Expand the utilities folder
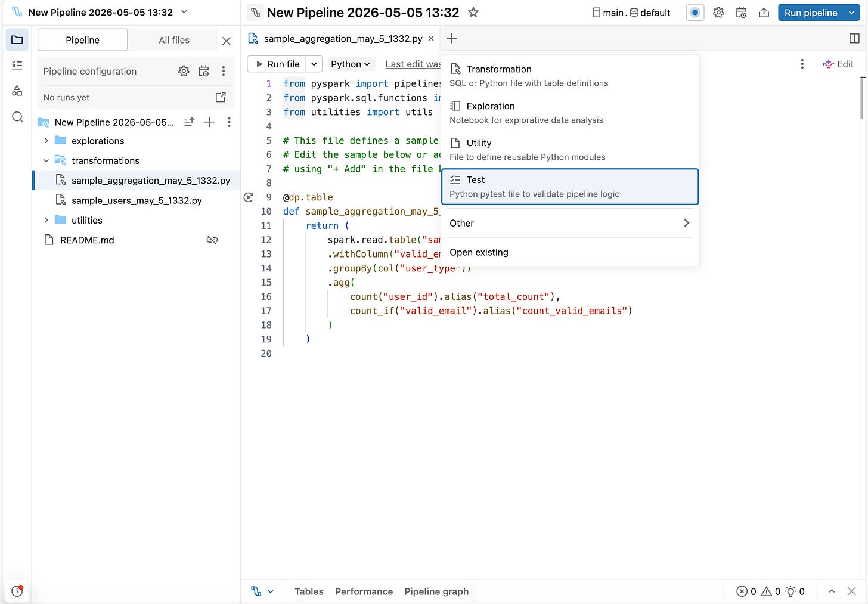Image resolution: width=868 pixels, height=604 pixels. pyautogui.click(x=46, y=220)
